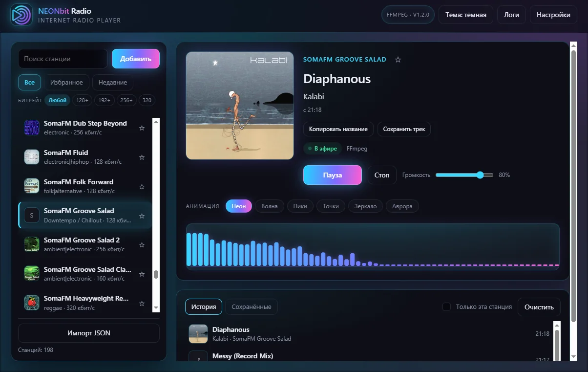This screenshot has width=588, height=372.
Task: Select 'Аврора' animation style
Action: pos(402,206)
